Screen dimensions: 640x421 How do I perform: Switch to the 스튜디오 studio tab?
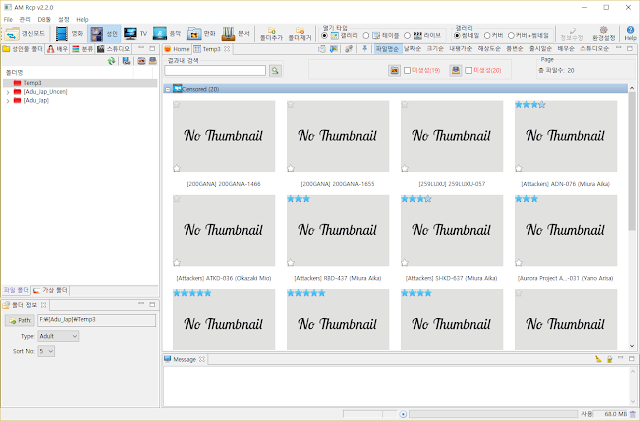(x=113, y=49)
